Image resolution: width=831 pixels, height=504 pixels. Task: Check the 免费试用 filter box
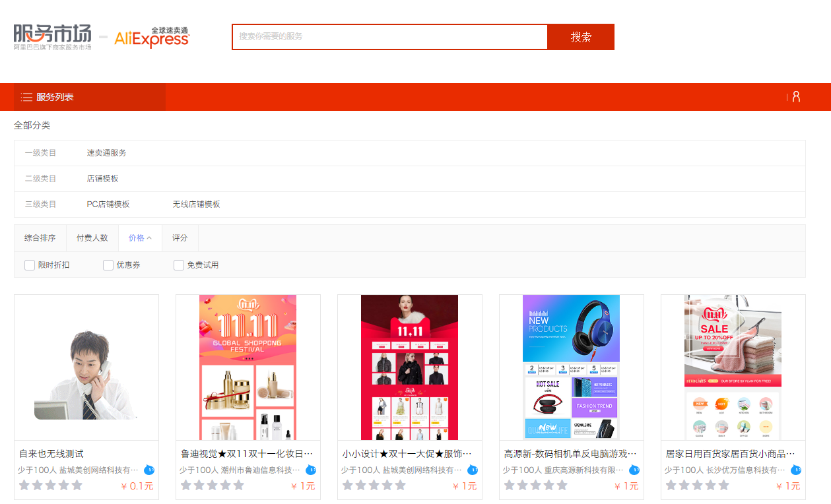pyautogui.click(x=179, y=265)
